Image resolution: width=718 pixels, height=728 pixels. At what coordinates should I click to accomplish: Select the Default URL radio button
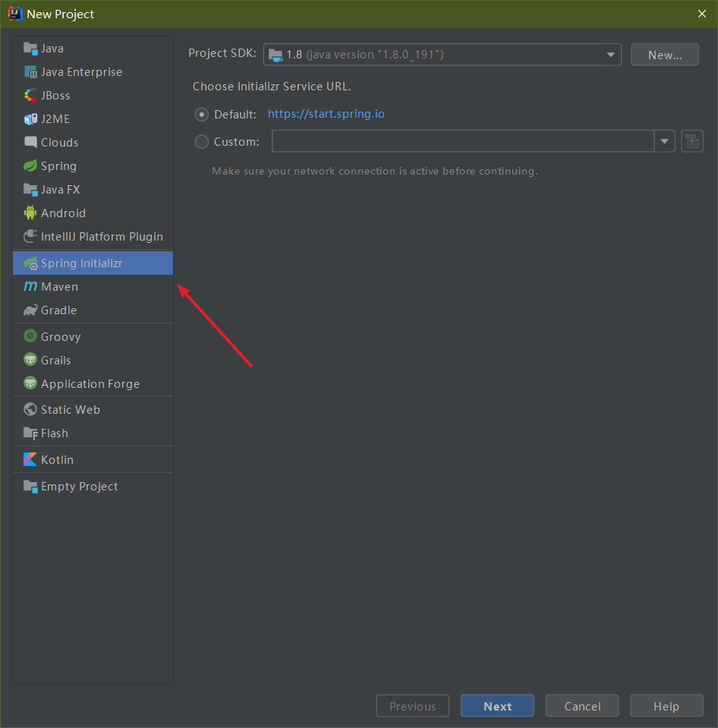pos(201,114)
